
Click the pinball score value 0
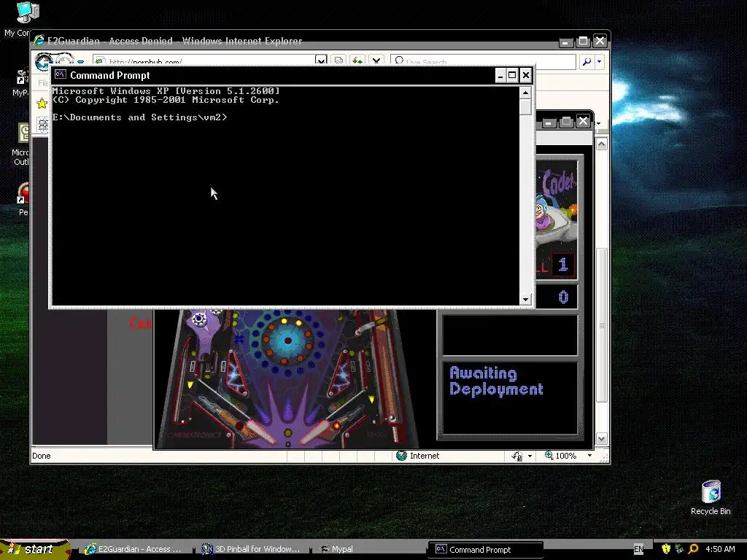(x=563, y=297)
